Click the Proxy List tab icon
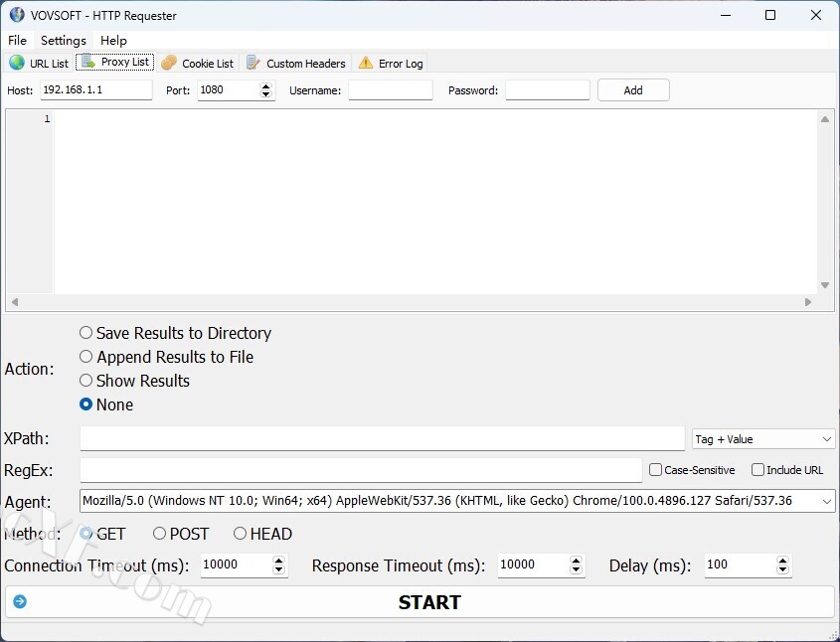This screenshot has height=642, width=840. coord(88,62)
